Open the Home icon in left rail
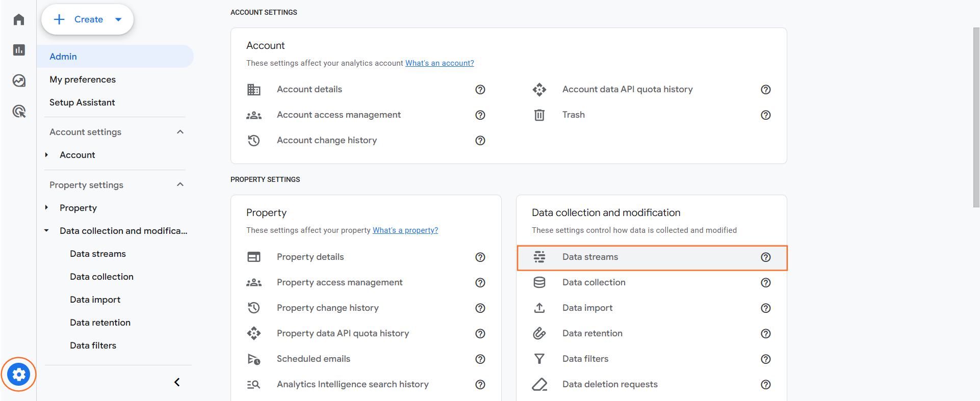This screenshot has height=401, width=980. click(x=19, y=19)
